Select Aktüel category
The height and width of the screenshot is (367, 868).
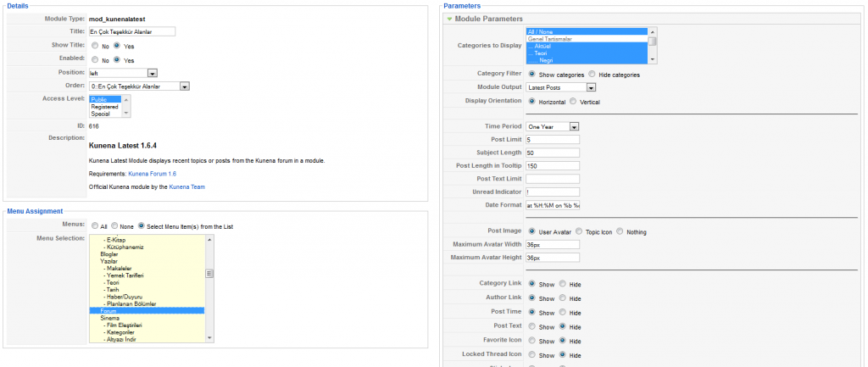587,47
